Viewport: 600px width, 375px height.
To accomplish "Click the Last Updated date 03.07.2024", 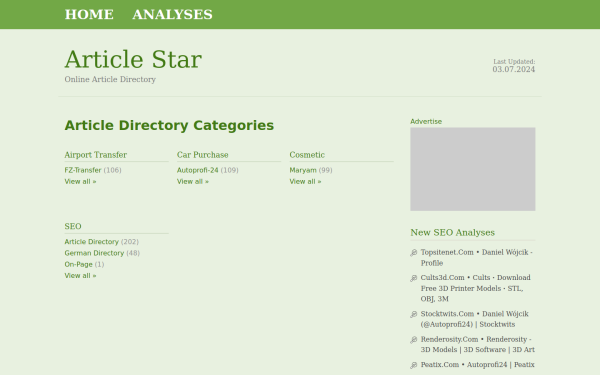I will coord(514,69).
